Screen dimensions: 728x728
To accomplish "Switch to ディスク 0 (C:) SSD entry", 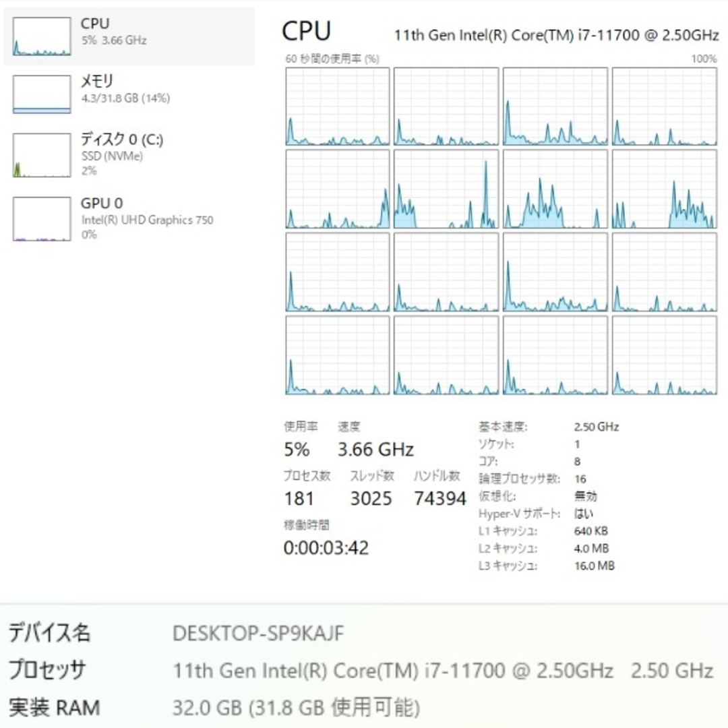I will click(129, 155).
